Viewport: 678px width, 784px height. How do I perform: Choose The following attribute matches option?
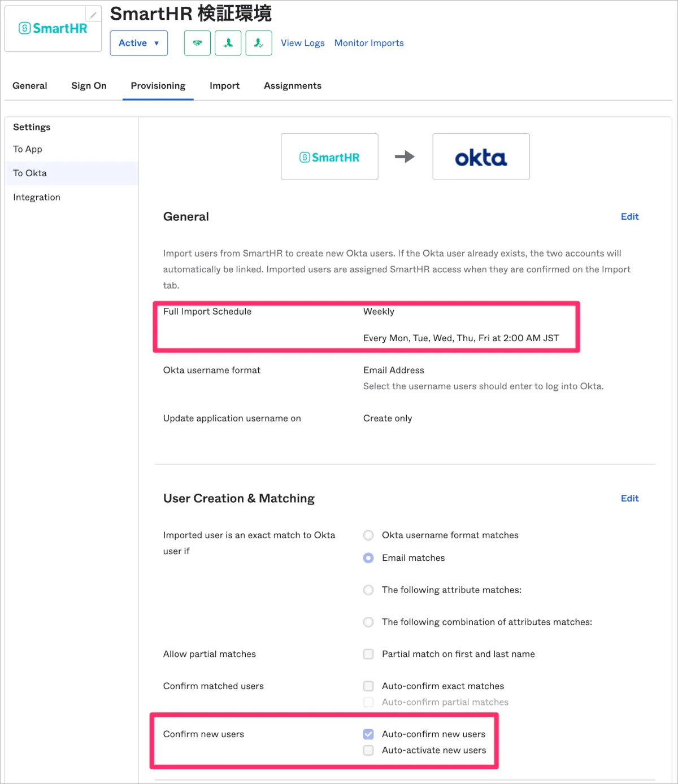(x=368, y=590)
